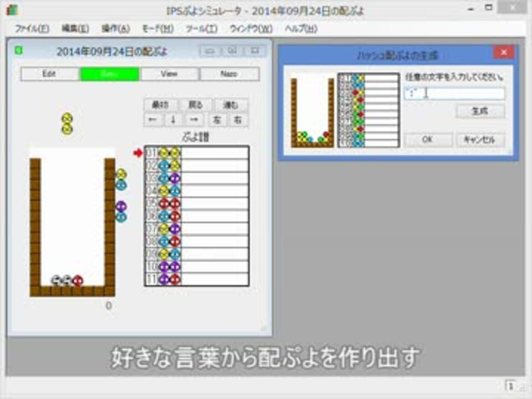Image resolution: width=532 pixels, height=399 pixels.
Task: Select row 02 in the puyo list
Action: pos(197,166)
